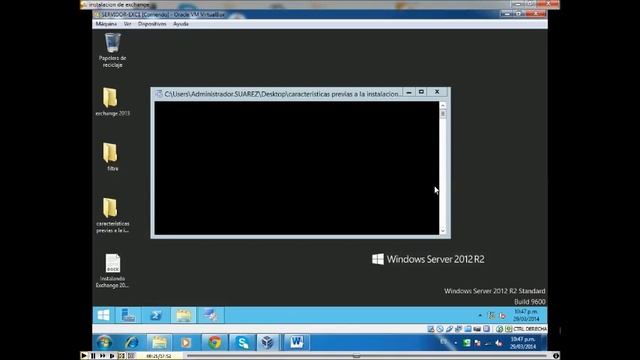Click the fast forward playback button
This screenshot has height=360, width=640.
[x=102, y=356]
